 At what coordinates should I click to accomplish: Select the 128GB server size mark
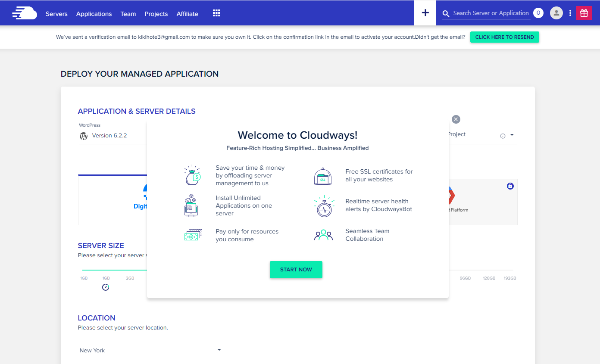(x=489, y=278)
